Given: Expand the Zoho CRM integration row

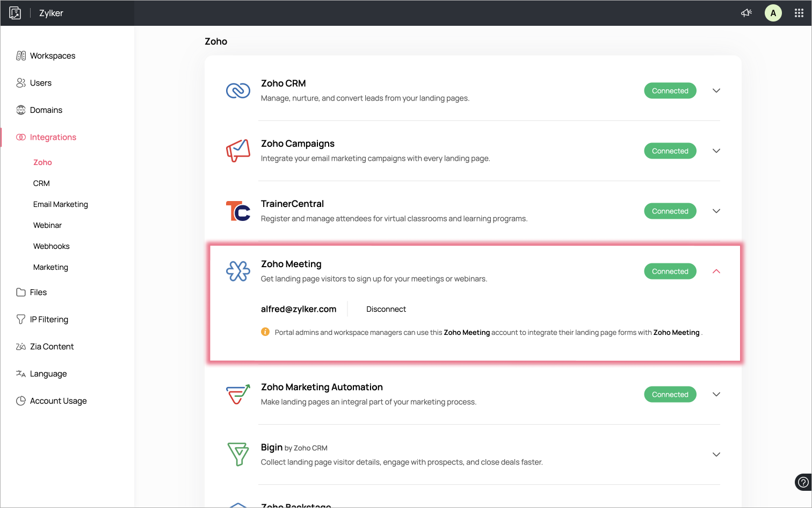Looking at the screenshot, I should click(x=716, y=90).
